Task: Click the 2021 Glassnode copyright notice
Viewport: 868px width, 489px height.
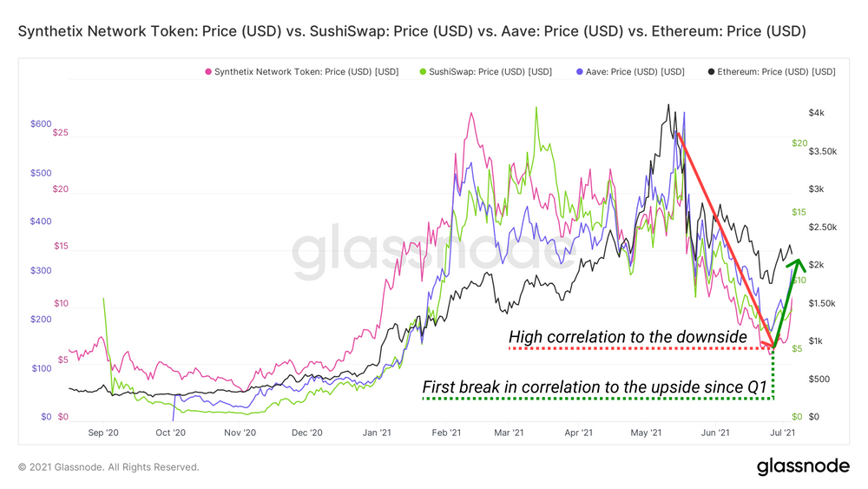Action: [108, 467]
